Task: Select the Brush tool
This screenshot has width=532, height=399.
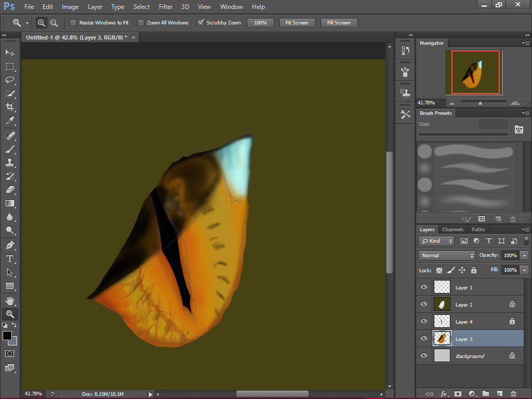Action: (x=10, y=149)
